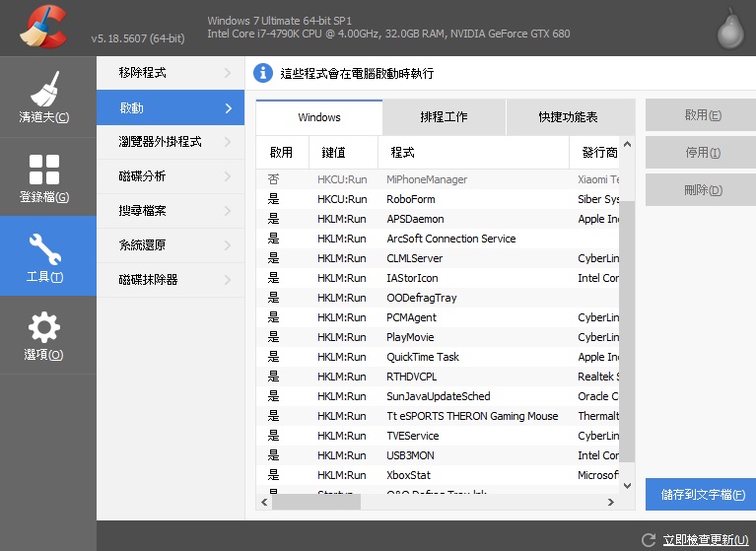
Task: Click vertical scrollbar down arrow
Action: 627,485
